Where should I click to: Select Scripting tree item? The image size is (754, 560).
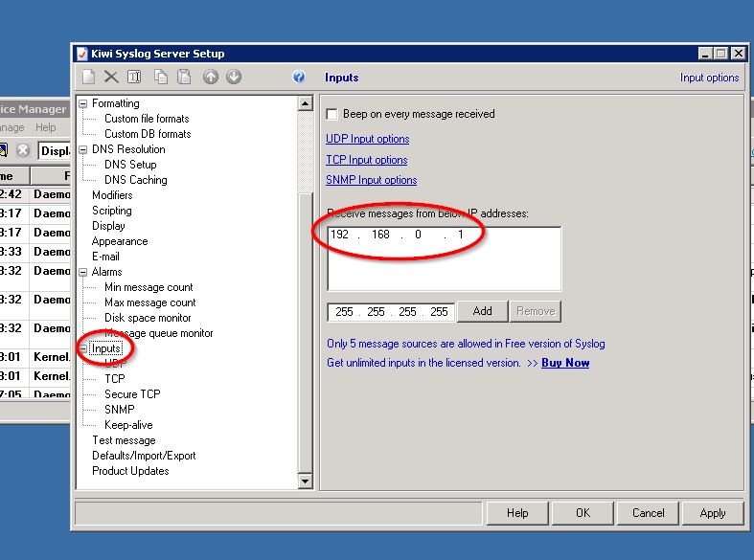[111, 211]
